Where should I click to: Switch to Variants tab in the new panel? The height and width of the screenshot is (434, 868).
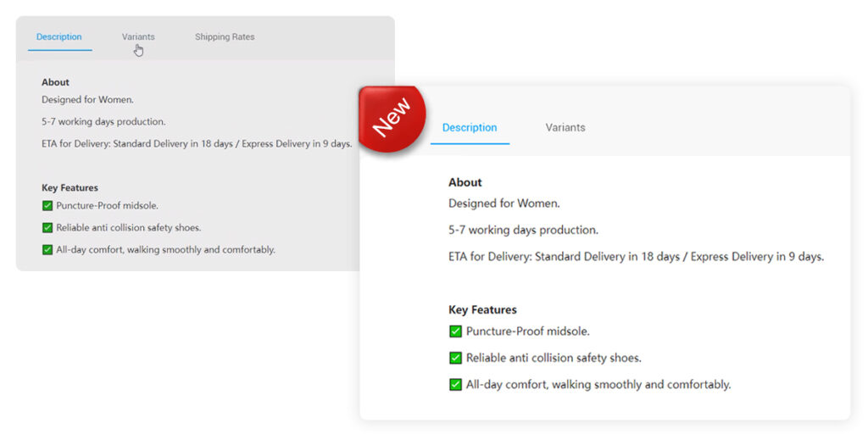tap(565, 127)
